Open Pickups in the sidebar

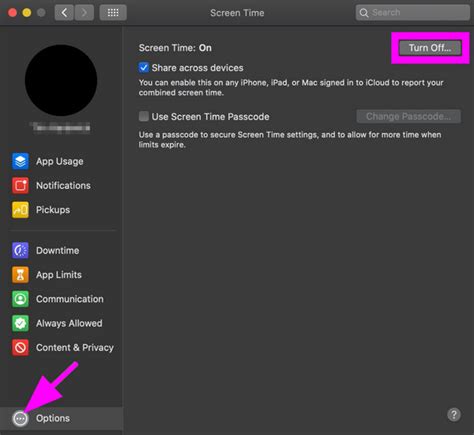click(53, 210)
